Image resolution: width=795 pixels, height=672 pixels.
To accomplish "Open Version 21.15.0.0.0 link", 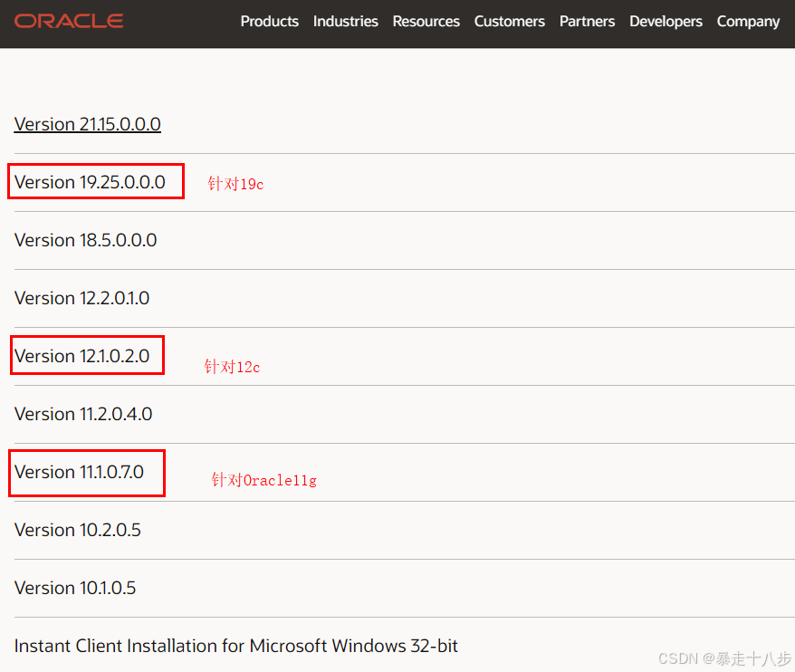I will tap(88, 124).
